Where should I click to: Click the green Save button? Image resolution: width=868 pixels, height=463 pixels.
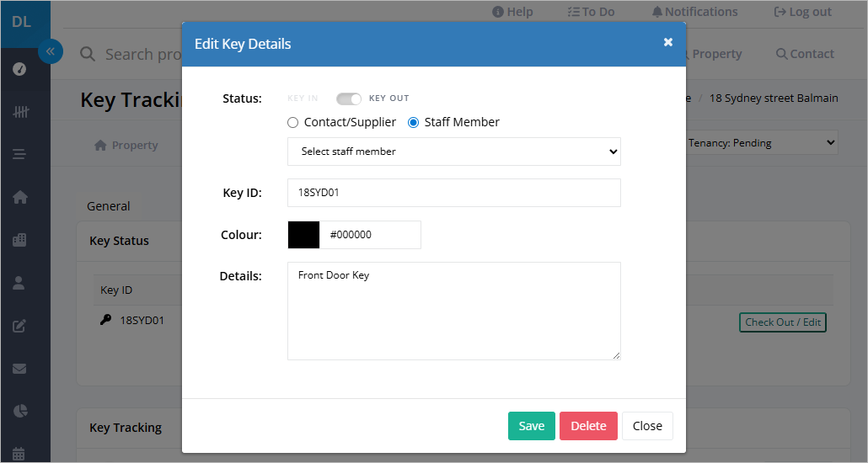click(x=532, y=426)
